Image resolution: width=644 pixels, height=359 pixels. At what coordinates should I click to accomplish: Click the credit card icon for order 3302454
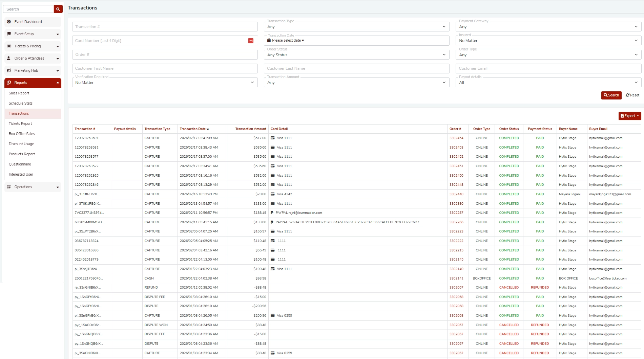click(x=272, y=138)
